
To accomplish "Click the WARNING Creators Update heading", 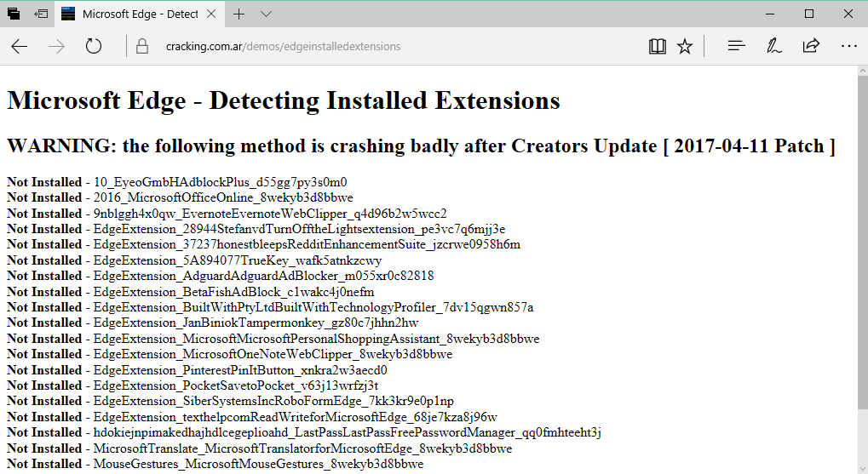I will tap(421, 146).
